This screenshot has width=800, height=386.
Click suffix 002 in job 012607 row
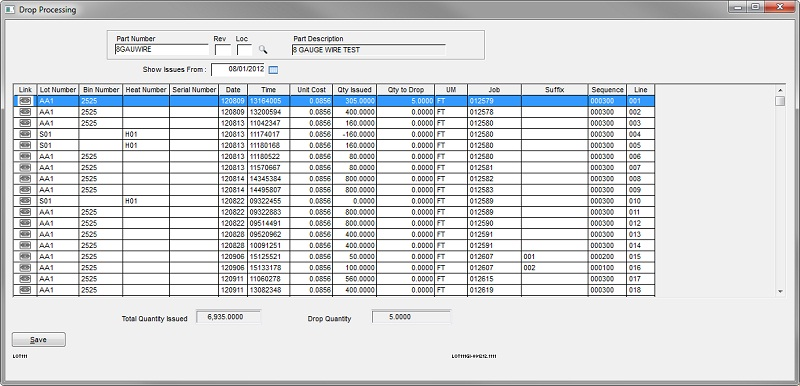[x=555, y=267]
